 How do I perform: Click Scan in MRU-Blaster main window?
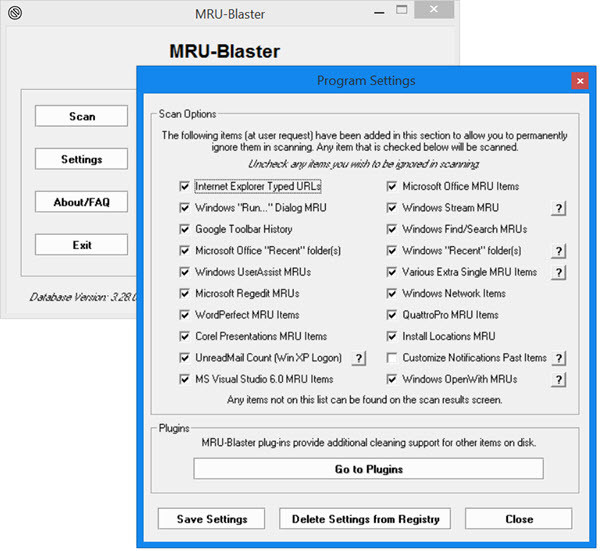point(82,116)
